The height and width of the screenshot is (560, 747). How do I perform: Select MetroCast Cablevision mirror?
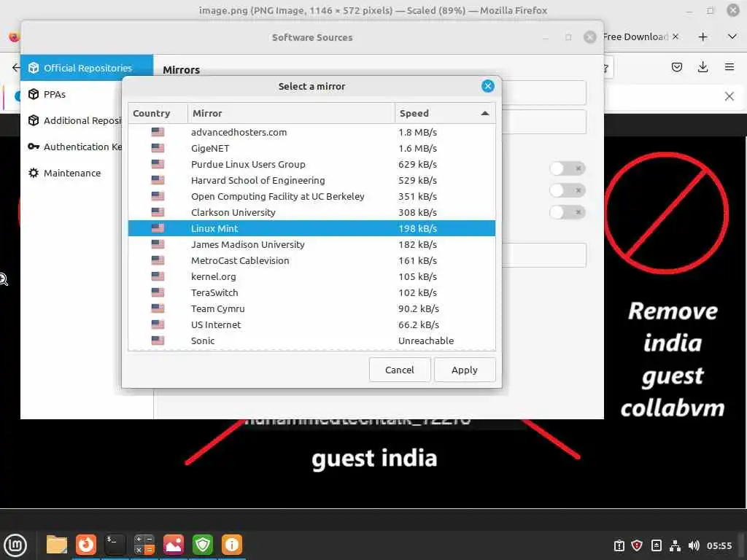click(x=311, y=260)
